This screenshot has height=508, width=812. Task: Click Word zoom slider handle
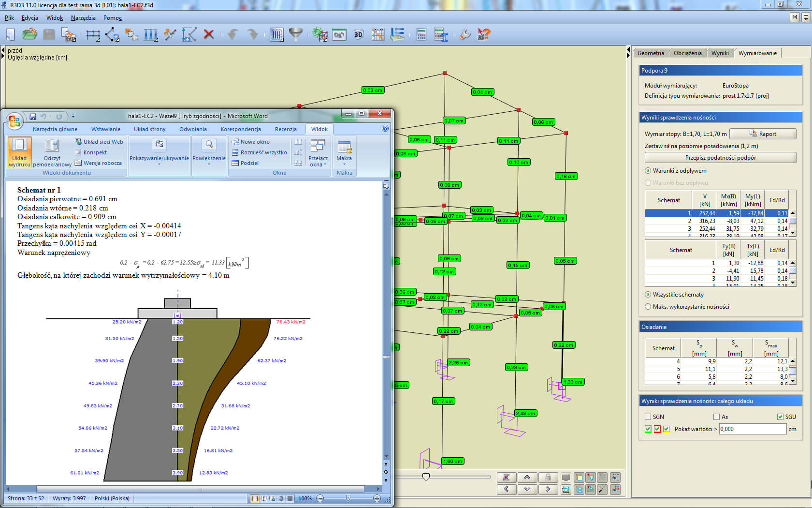click(x=348, y=498)
